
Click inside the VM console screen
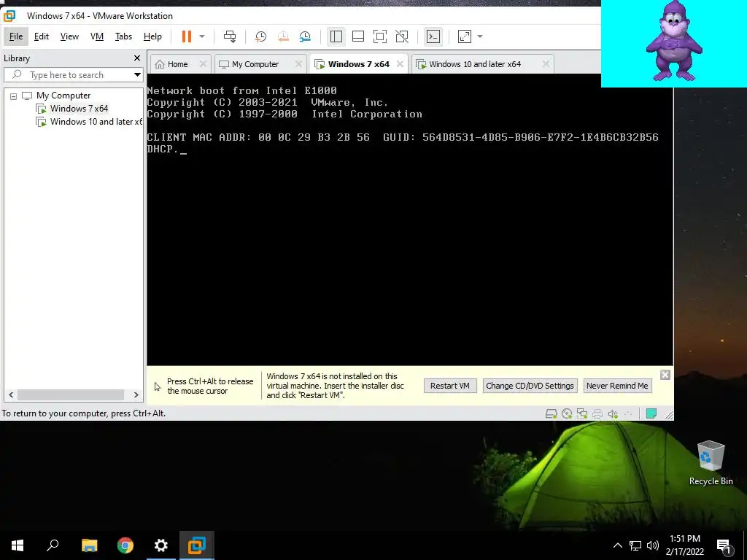(410, 220)
